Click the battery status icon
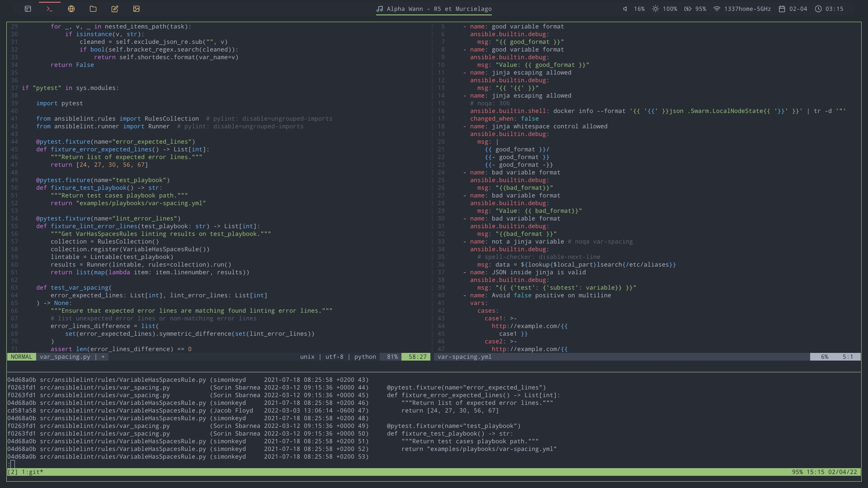This screenshot has width=868, height=488. [x=688, y=9]
